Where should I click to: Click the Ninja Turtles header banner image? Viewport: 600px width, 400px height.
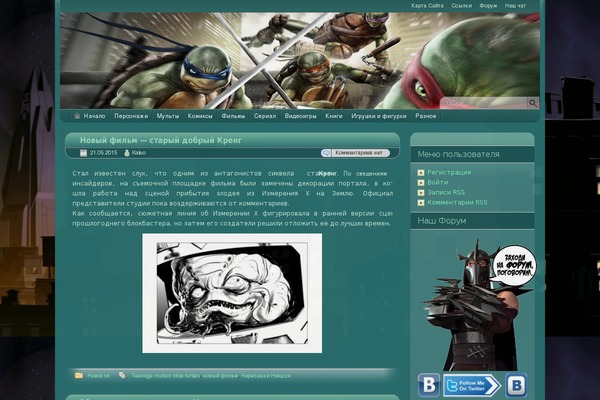(x=300, y=60)
